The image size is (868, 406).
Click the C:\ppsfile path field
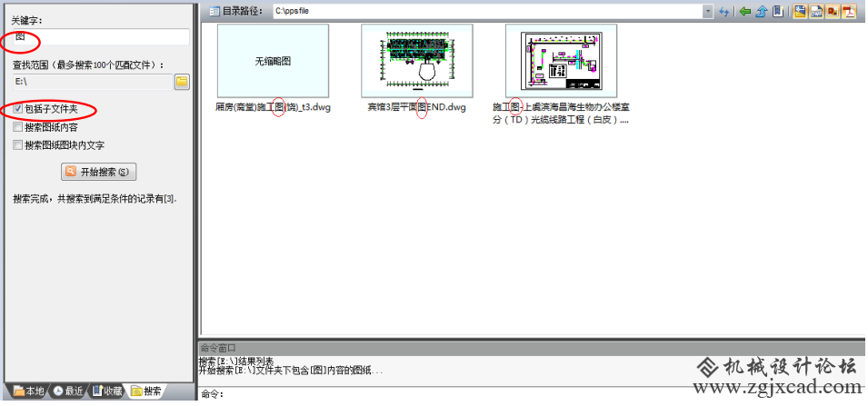pyautogui.click(x=488, y=12)
